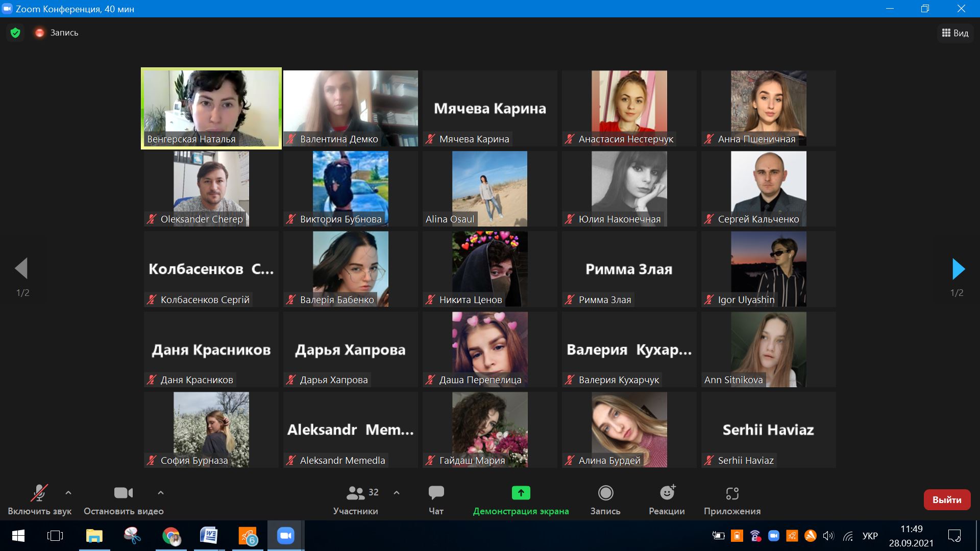Open the Apps icon in toolbar
The image size is (980, 551).
coord(732,493)
